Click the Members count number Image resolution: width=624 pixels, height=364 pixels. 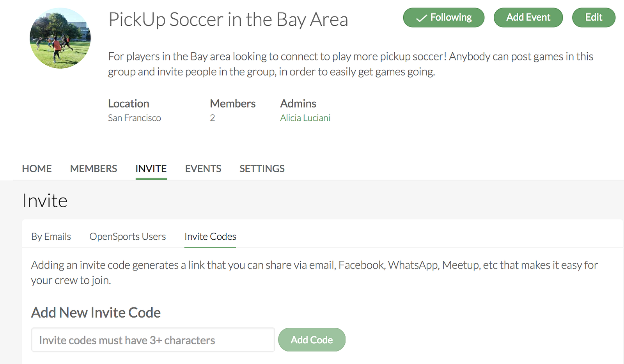213,118
